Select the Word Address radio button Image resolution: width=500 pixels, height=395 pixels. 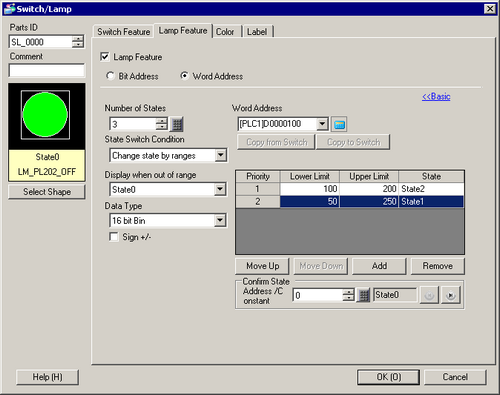[x=184, y=76]
